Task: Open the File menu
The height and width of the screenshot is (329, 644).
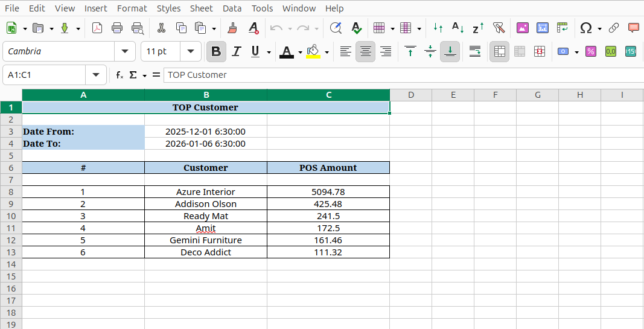Action: pos(12,8)
